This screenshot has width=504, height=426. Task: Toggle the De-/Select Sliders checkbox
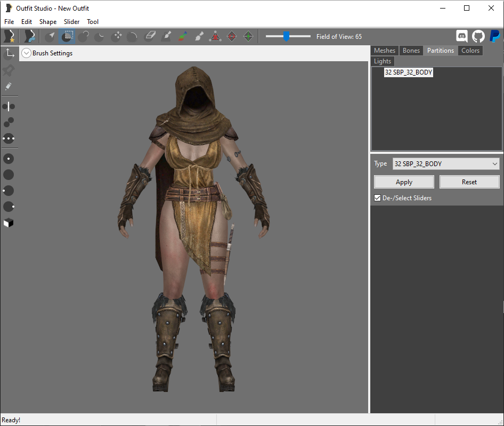[x=377, y=198]
